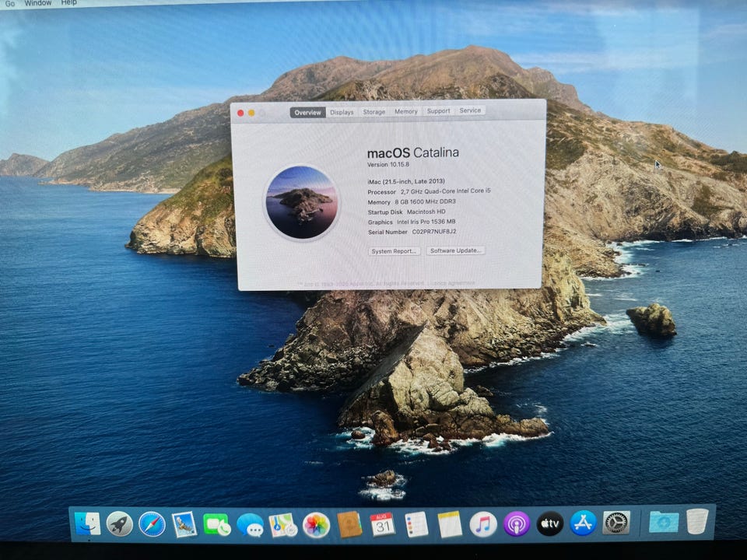Click the System Report button
The height and width of the screenshot is (560, 747).
coord(394,251)
